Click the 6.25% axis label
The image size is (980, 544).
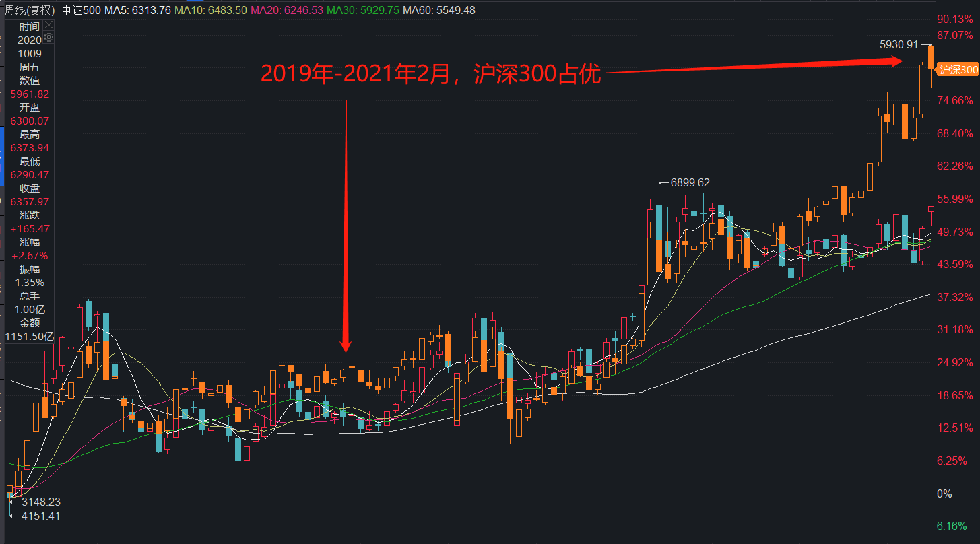(x=953, y=460)
